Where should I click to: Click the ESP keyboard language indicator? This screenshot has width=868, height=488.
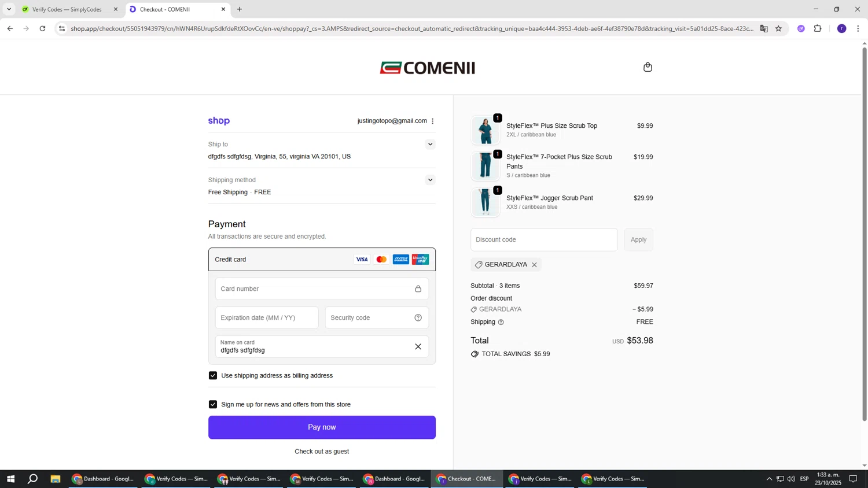(x=804, y=479)
